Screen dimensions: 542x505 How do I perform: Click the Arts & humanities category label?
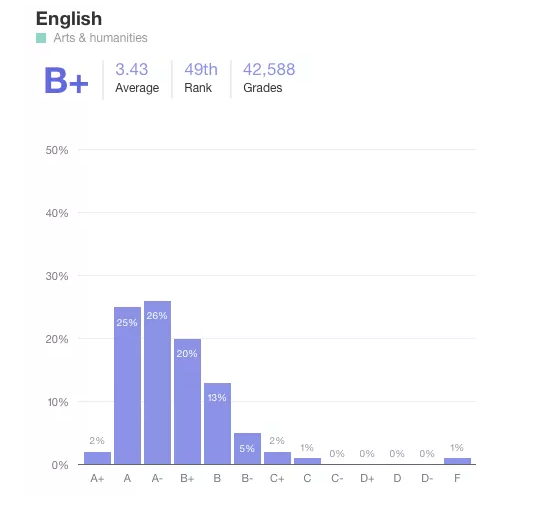tap(100, 38)
